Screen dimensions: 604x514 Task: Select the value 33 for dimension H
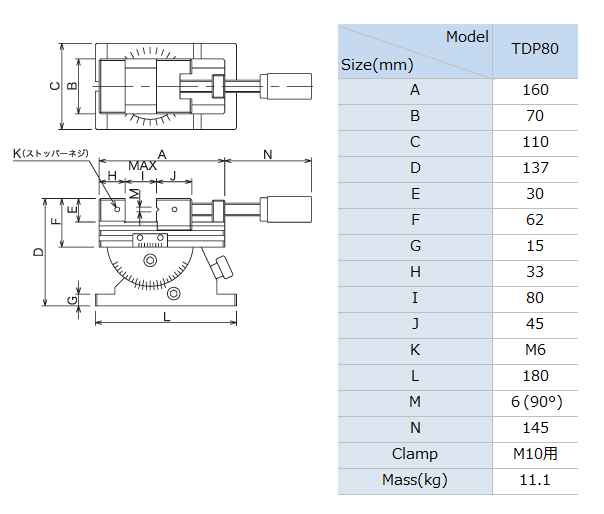click(535, 272)
